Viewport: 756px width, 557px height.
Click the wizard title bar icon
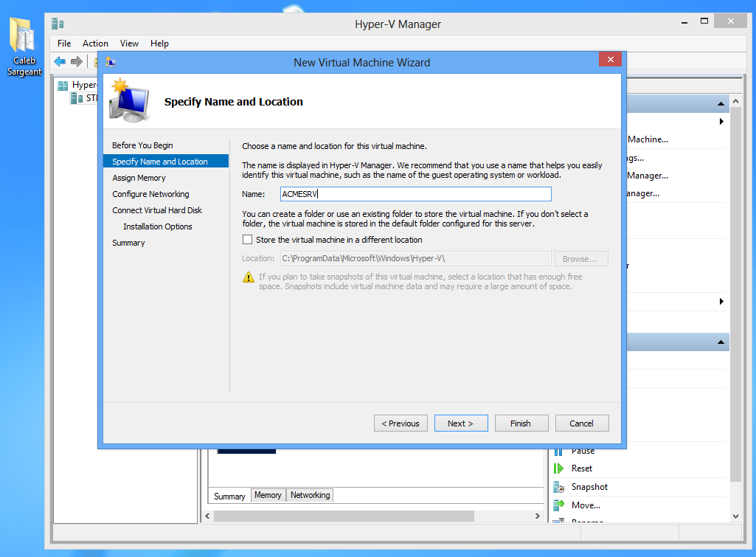point(111,62)
